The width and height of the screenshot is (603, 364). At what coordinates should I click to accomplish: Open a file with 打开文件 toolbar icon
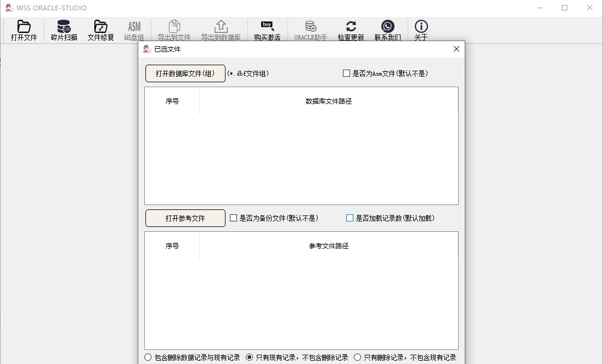tap(23, 30)
